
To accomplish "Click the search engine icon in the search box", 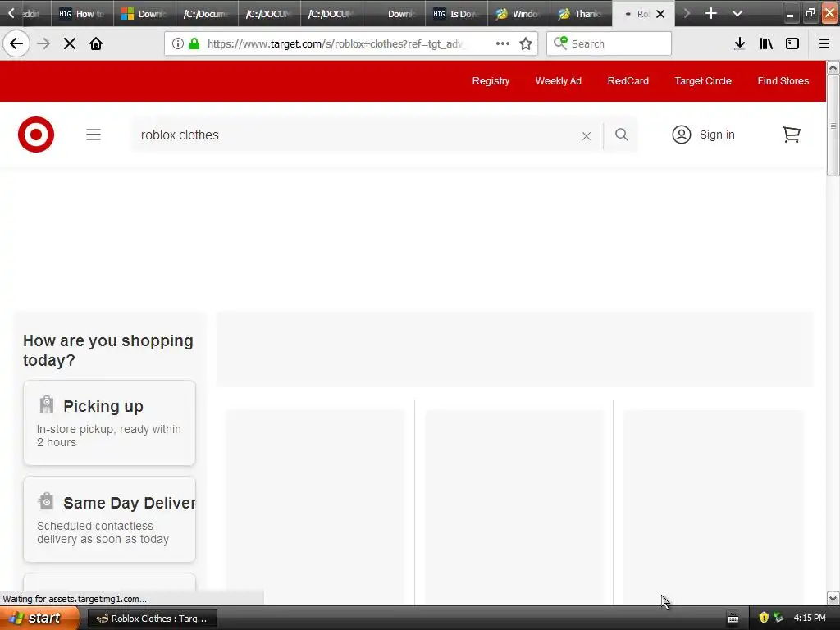I will (560, 43).
